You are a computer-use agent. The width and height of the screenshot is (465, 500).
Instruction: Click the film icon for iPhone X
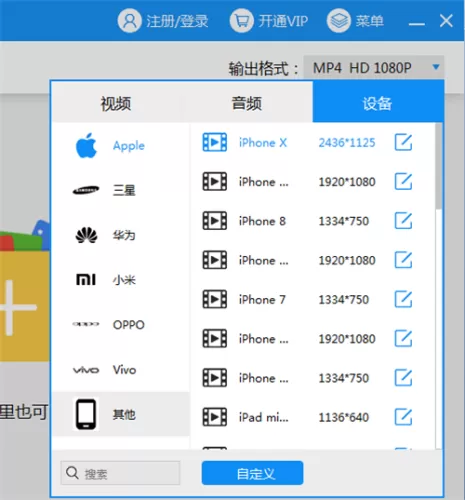(x=215, y=142)
